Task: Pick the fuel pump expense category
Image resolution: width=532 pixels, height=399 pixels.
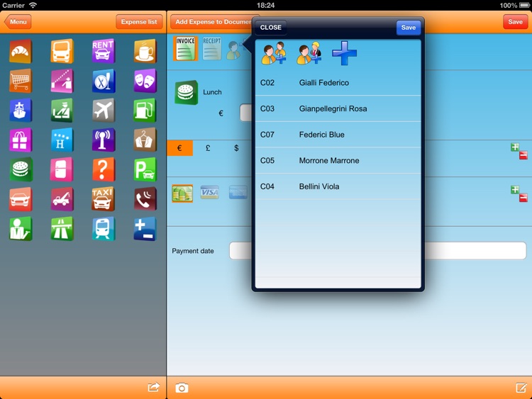Action: point(145,111)
